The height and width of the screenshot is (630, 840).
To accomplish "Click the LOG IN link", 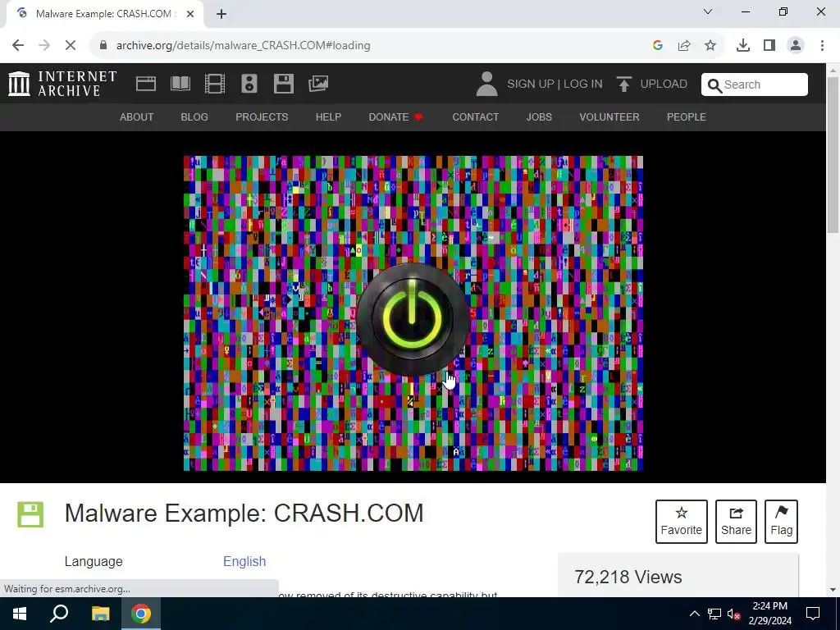I will 583,84.
